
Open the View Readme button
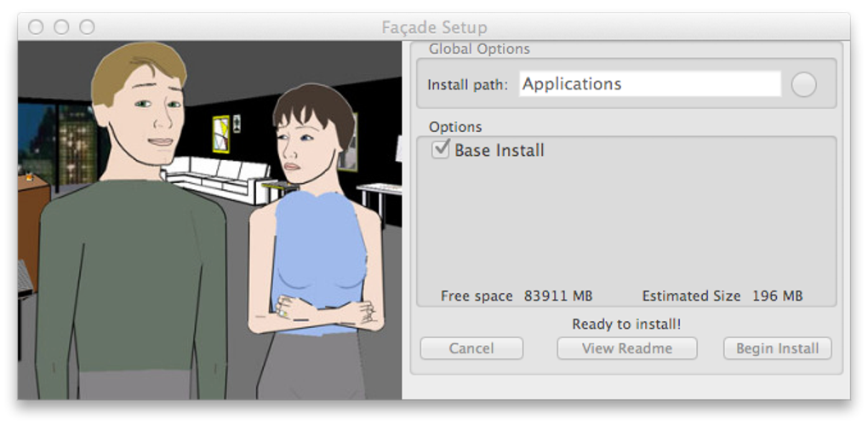(x=626, y=348)
